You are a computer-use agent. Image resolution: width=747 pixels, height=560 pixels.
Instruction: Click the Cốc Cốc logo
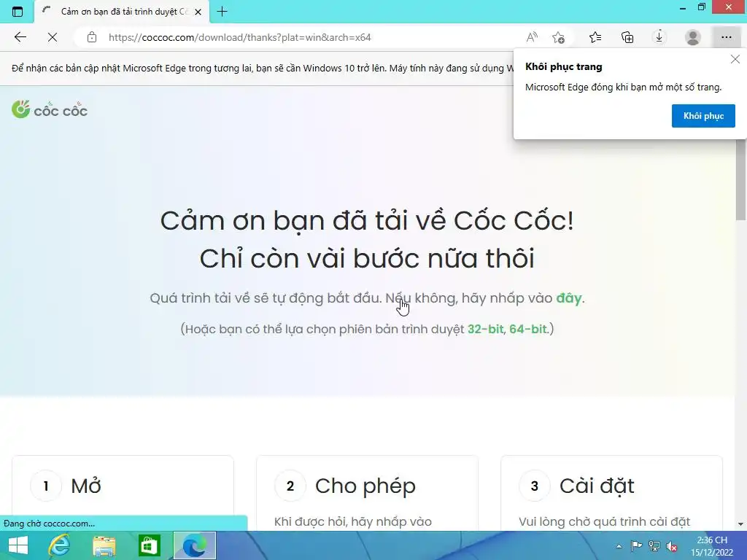click(x=50, y=109)
